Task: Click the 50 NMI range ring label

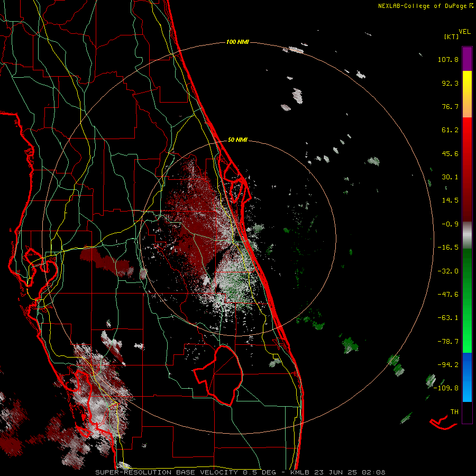Action: click(x=237, y=140)
